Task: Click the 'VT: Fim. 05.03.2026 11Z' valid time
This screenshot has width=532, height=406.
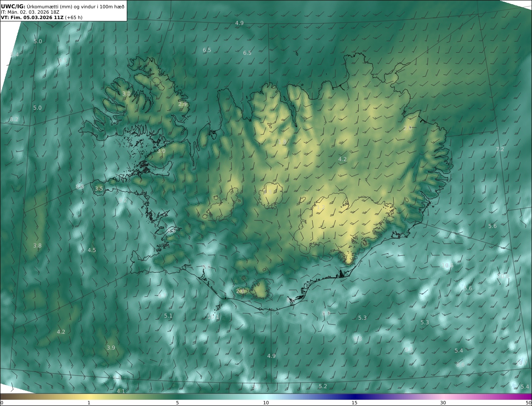Action: 32,18
